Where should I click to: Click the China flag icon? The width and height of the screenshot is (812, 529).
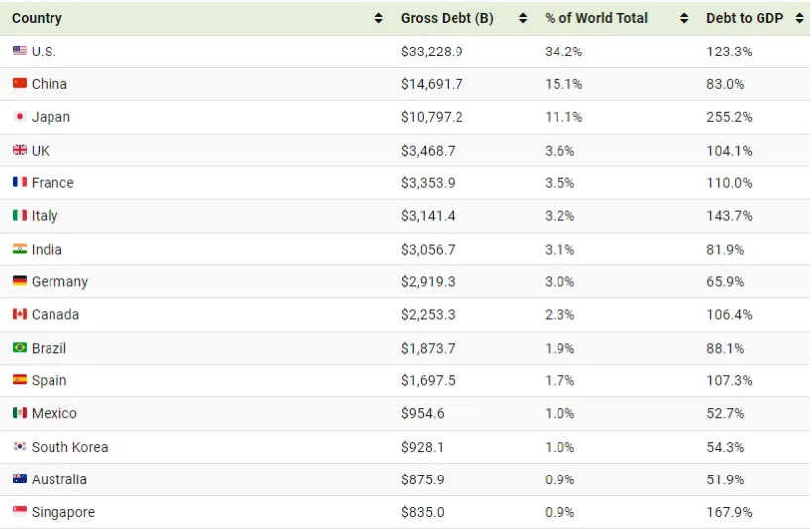point(20,83)
